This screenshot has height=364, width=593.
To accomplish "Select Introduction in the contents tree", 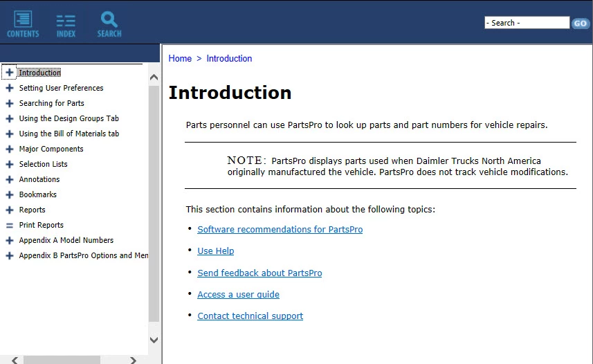I will [x=39, y=72].
